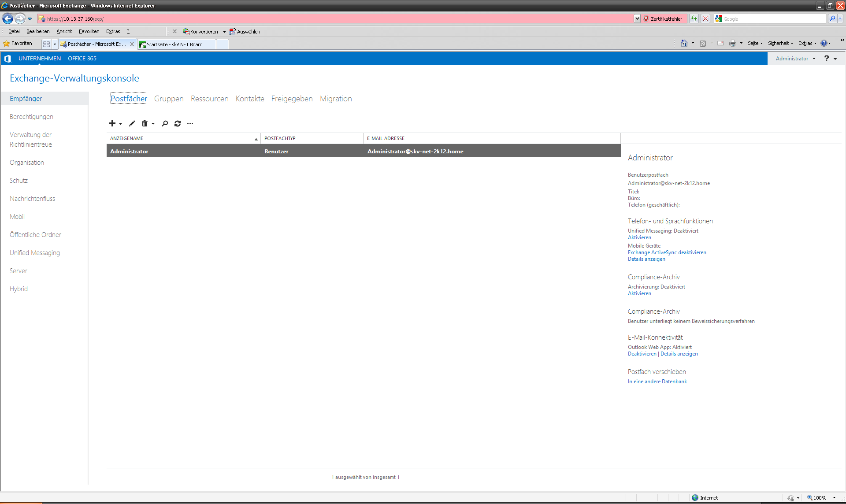Click the plus new mailbox icon
The image size is (846, 504).
point(112,123)
